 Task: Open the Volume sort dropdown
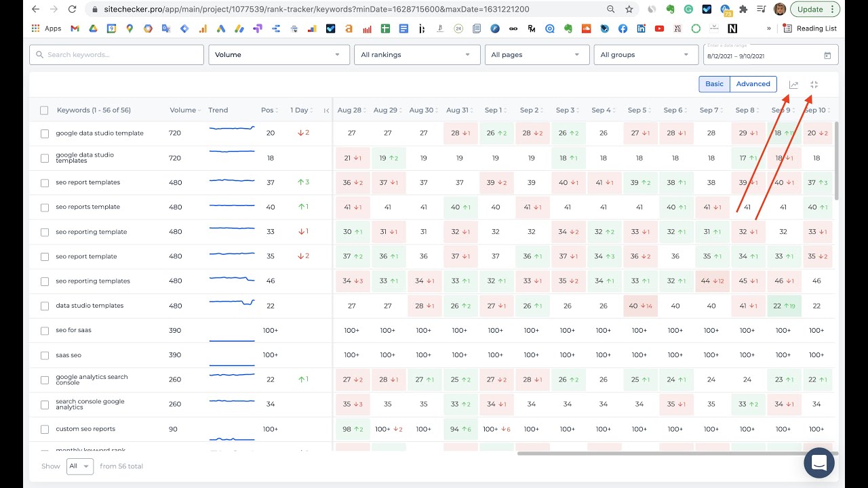pyautogui.click(x=279, y=55)
